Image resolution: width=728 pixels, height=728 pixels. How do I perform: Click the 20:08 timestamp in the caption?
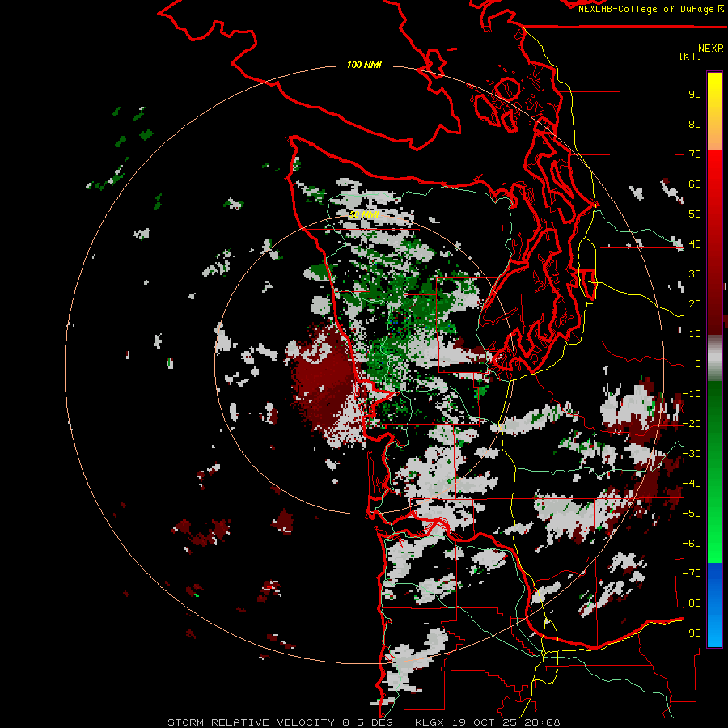(542, 722)
